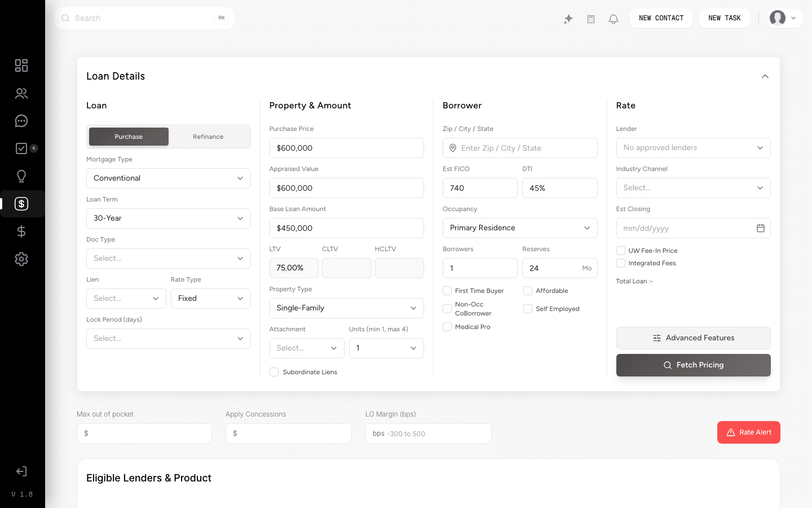The height and width of the screenshot is (508, 812).
Task: Focus the Search field
Action: coord(144,18)
